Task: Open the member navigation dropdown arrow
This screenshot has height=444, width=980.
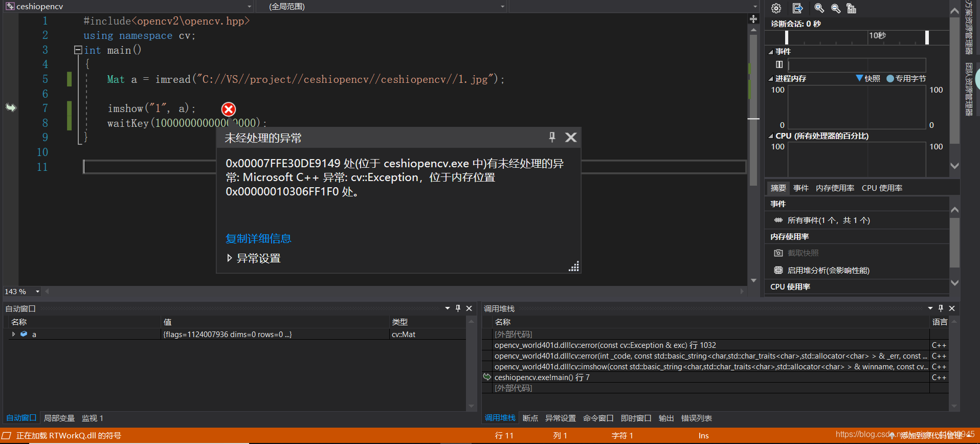Action: [x=755, y=7]
